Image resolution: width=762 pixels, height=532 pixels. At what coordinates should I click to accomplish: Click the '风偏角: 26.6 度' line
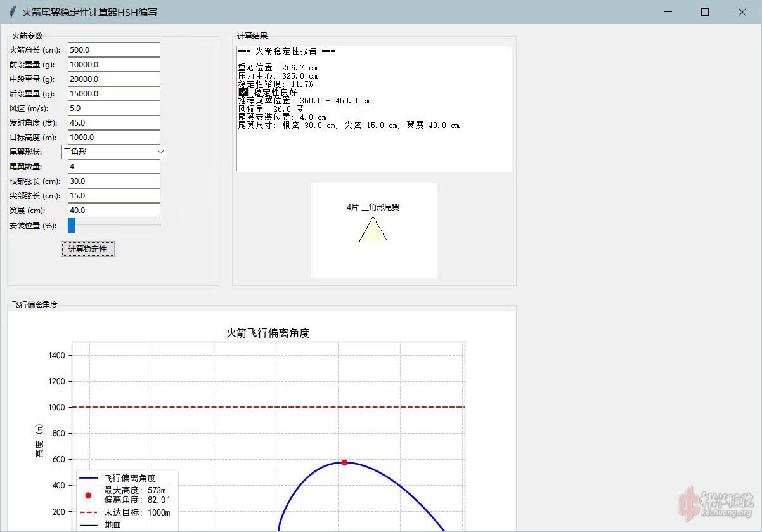[x=271, y=109]
